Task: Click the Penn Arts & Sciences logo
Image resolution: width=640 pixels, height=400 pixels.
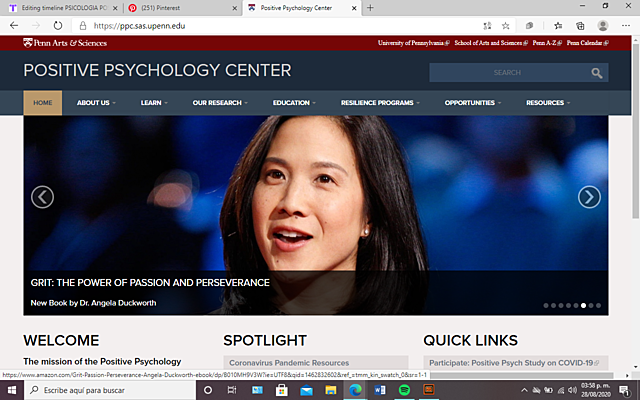Action: coord(65,43)
